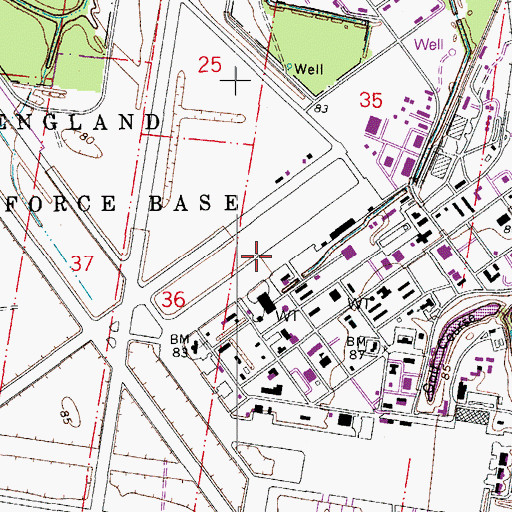The width and height of the screenshot is (512, 512).
Task: Select the red section number "37"
Action: coord(82,264)
